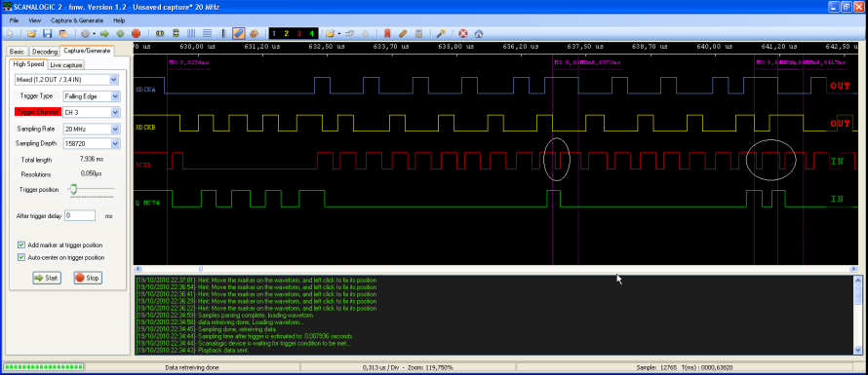Click the M0 marker label on waveform

[189, 62]
